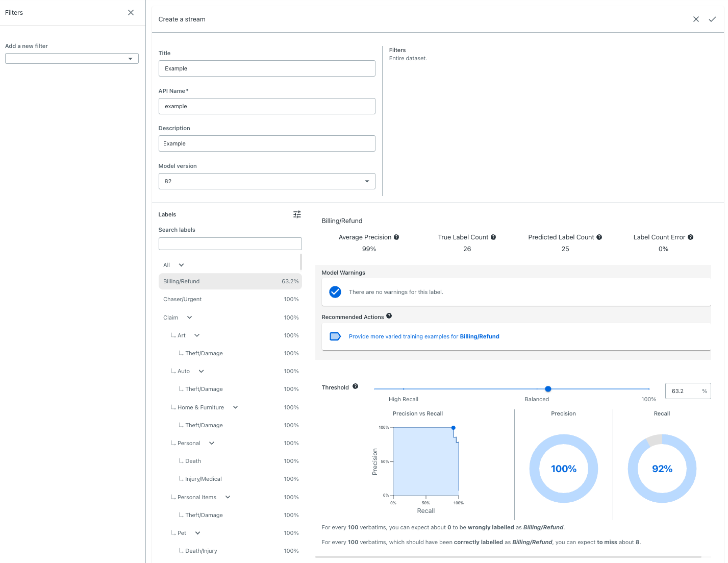This screenshot has height=563, width=728.
Task: Confirm stream creation with checkmark icon
Action: tap(712, 19)
